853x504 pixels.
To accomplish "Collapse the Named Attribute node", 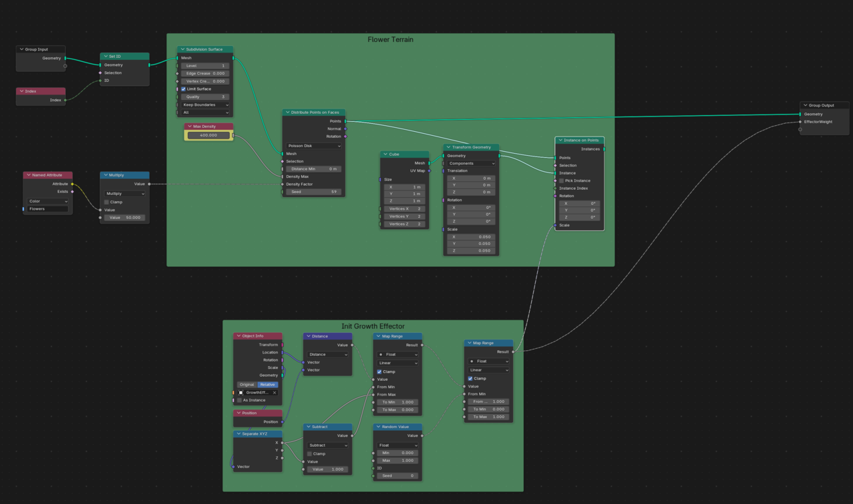I will click(x=28, y=175).
